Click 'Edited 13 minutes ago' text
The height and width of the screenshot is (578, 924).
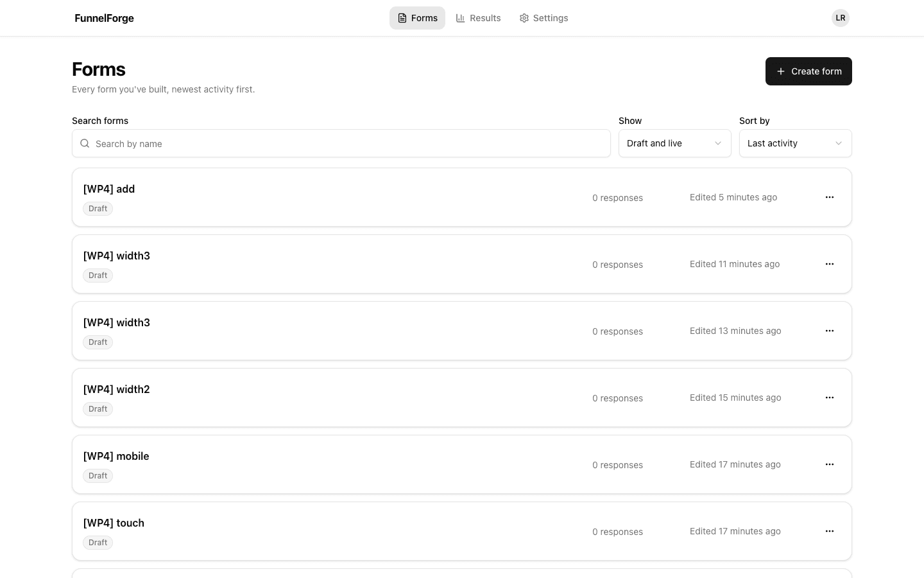735,331
